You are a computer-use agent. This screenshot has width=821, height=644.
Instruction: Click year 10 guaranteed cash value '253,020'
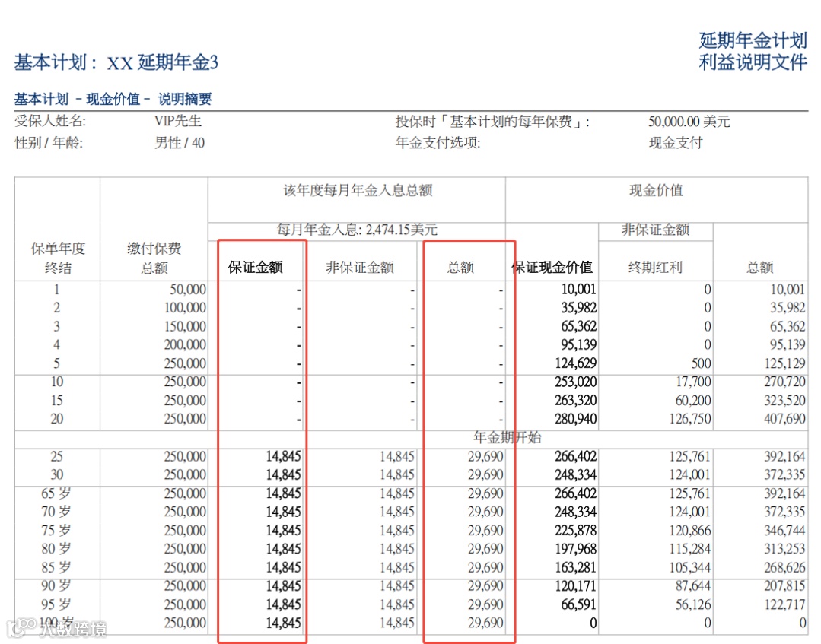click(575, 382)
